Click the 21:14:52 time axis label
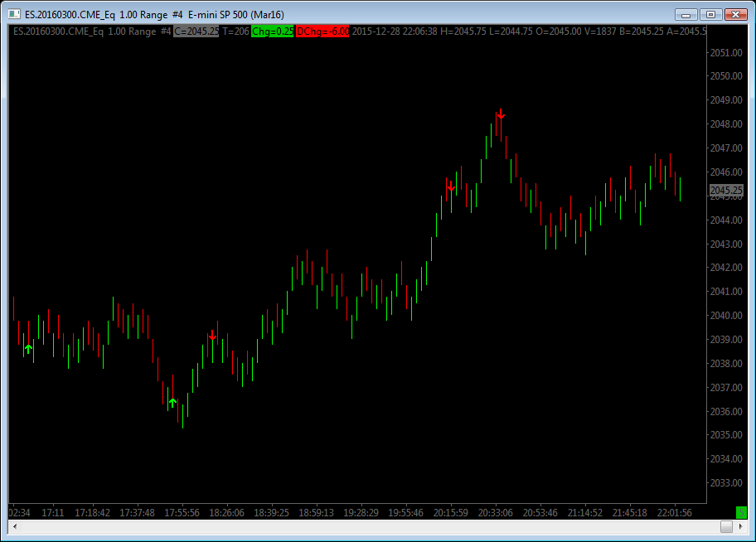 point(585,513)
